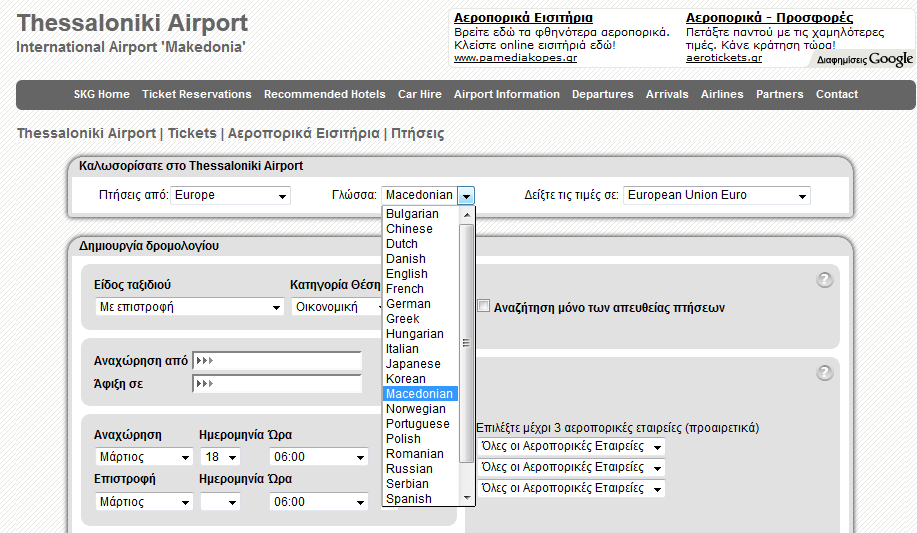Screen dimensions: 917x533
Task: Click the help icon beside direct flights option
Action: tap(824, 280)
